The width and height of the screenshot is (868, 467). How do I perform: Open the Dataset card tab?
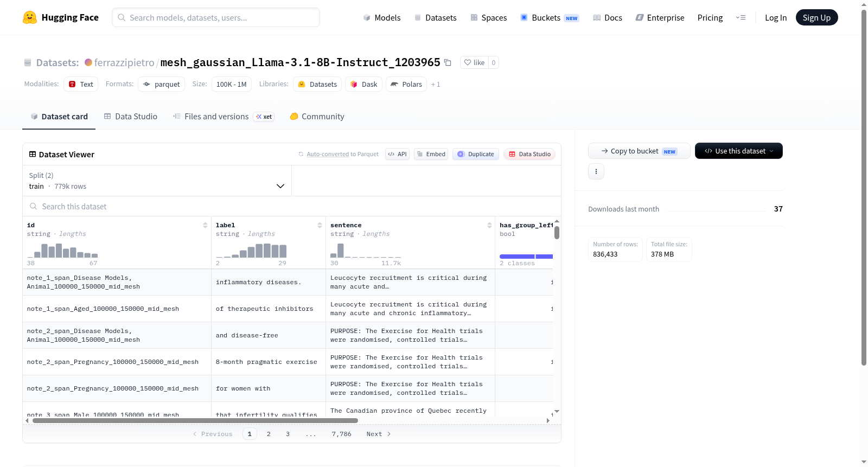coord(59,116)
